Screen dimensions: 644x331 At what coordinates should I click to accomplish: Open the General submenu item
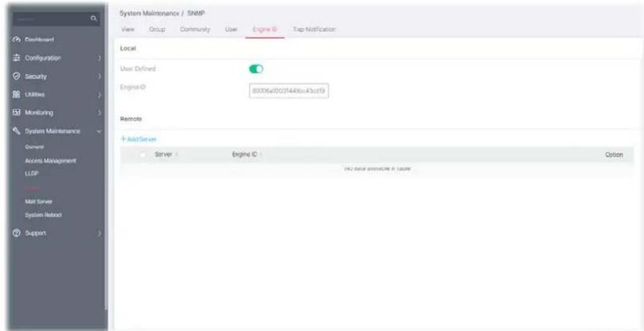click(34, 147)
